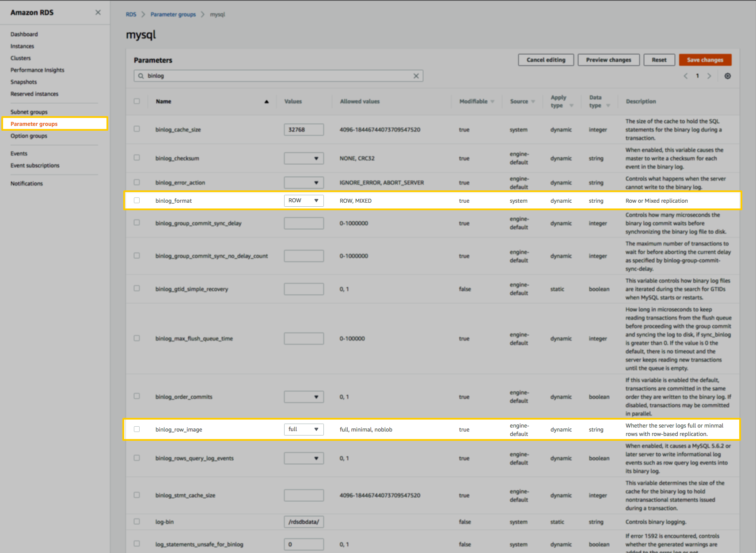Select the binlog_row_image row checkbox
Screen dimensions: 756x553
point(137,429)
